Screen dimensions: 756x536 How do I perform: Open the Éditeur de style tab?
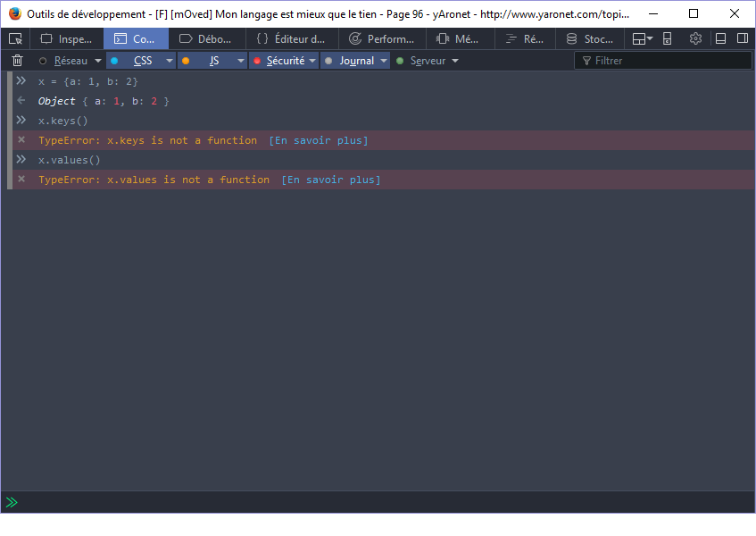[x=291, y=39]
